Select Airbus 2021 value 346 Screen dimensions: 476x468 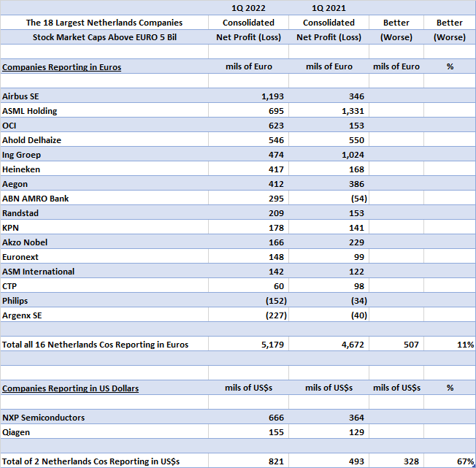(356, 96)
